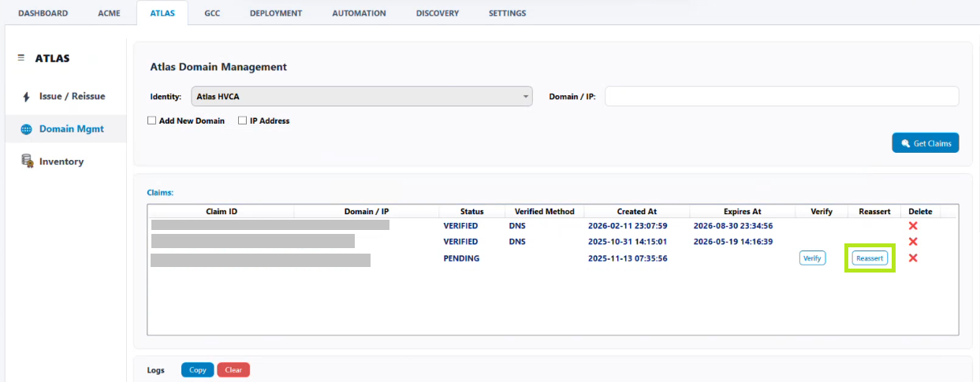This screenshot has height=382, width=980.
Task: Click the Get Claims button
Action: [926, 143]
